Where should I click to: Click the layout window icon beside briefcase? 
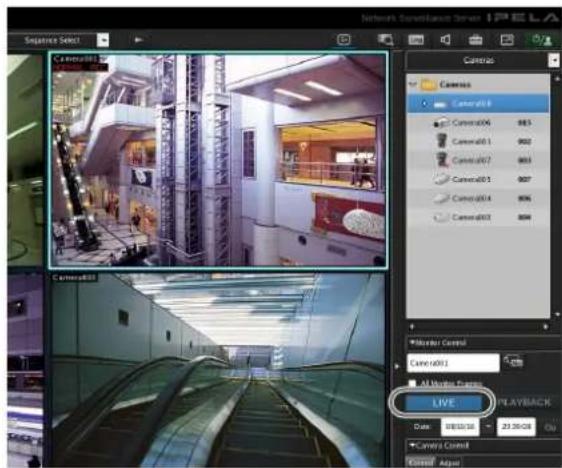pyautogui.click(x=507, y=40)
